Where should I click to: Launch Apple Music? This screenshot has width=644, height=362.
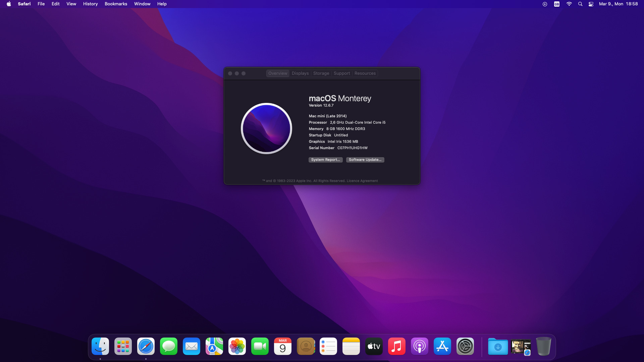pos(396,346)
